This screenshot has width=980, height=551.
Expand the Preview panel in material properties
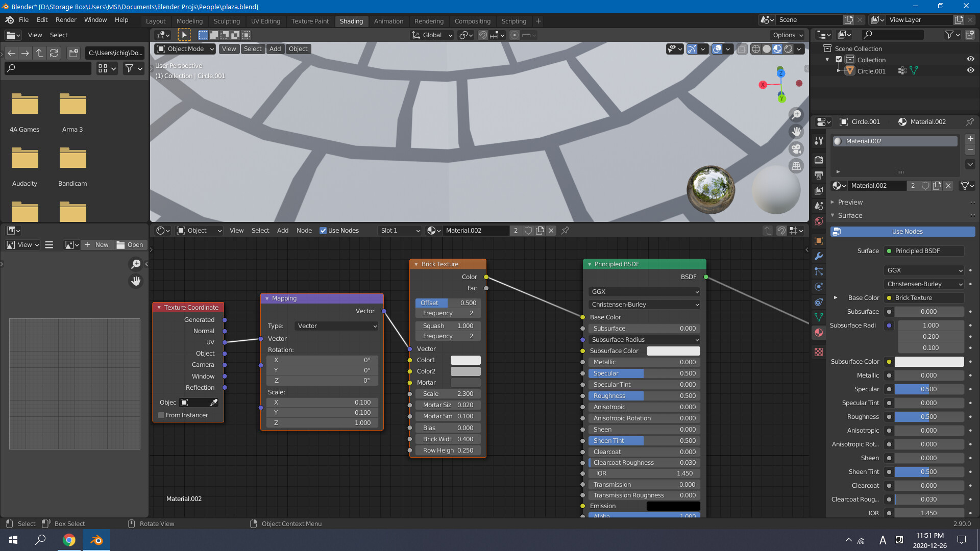850,203
